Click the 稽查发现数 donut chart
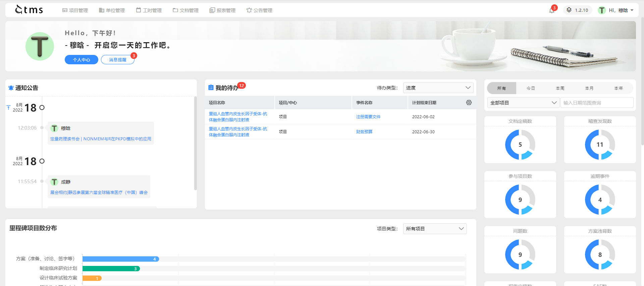 (600, 145)
